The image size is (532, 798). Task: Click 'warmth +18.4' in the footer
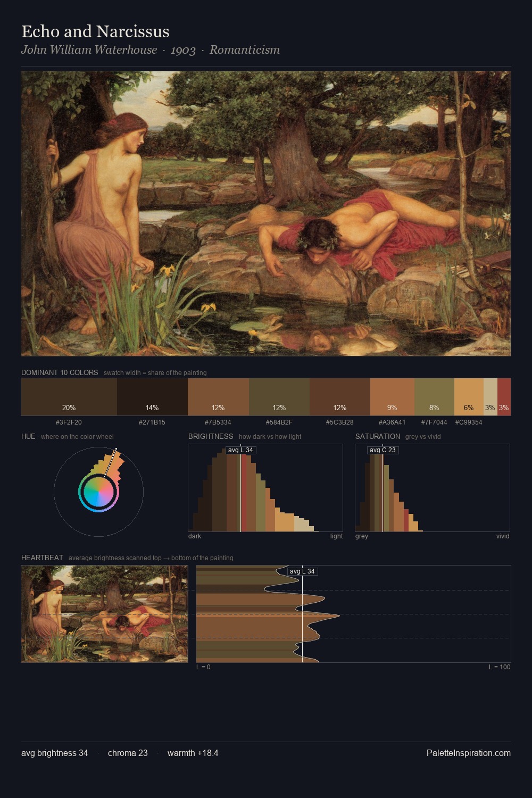(x=193, y=753)
